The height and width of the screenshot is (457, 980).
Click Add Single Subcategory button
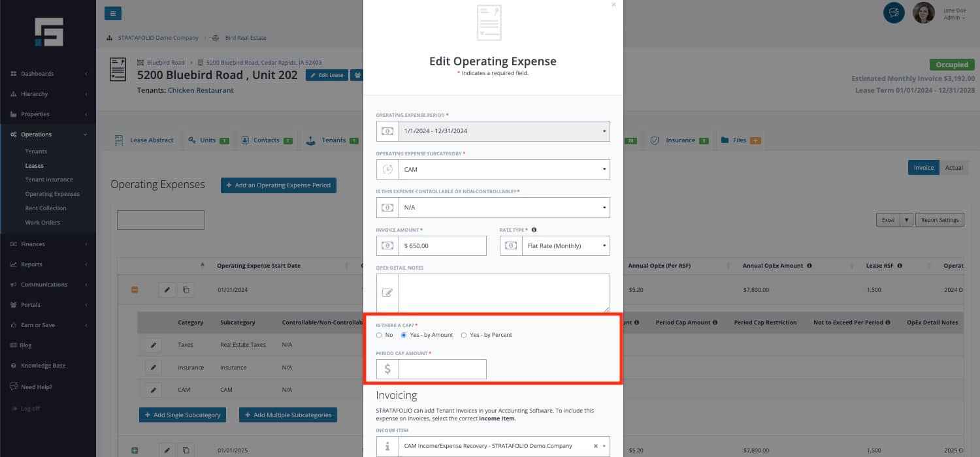pos(182,415)
